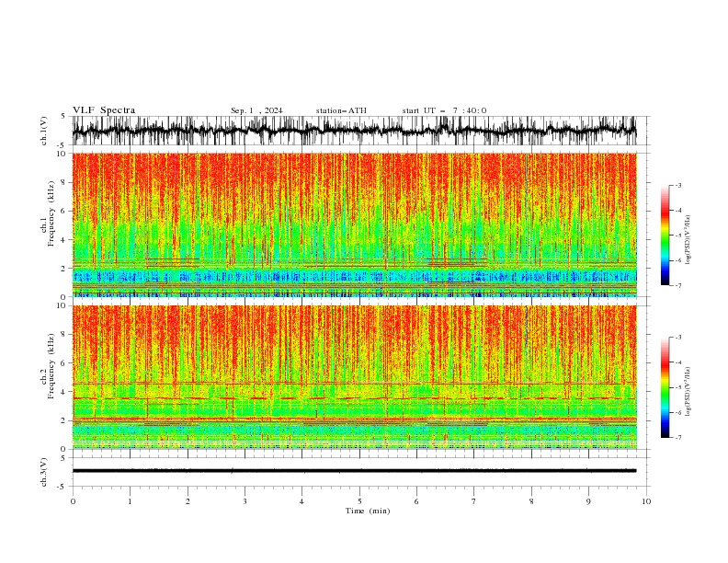Image resolution: width=728 pixels, height=563 pixels.
Task: Click the time axis tick label "8"
Action: click(531, 501)
